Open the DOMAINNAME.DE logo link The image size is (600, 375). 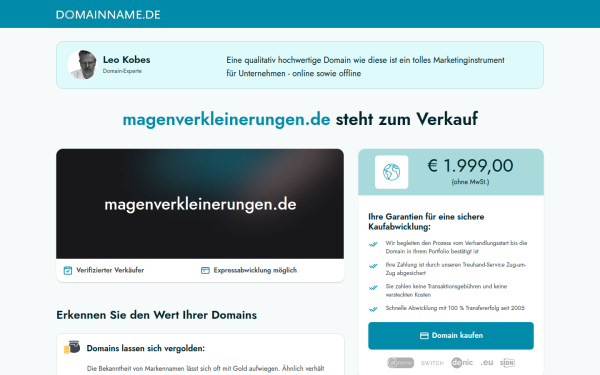[x=108, y=15]
